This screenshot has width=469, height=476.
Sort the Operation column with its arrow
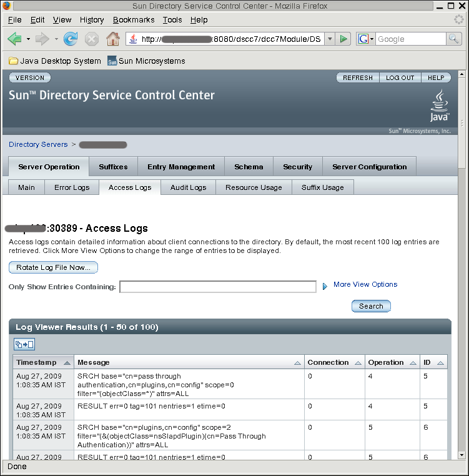click(x=413, y=363)
